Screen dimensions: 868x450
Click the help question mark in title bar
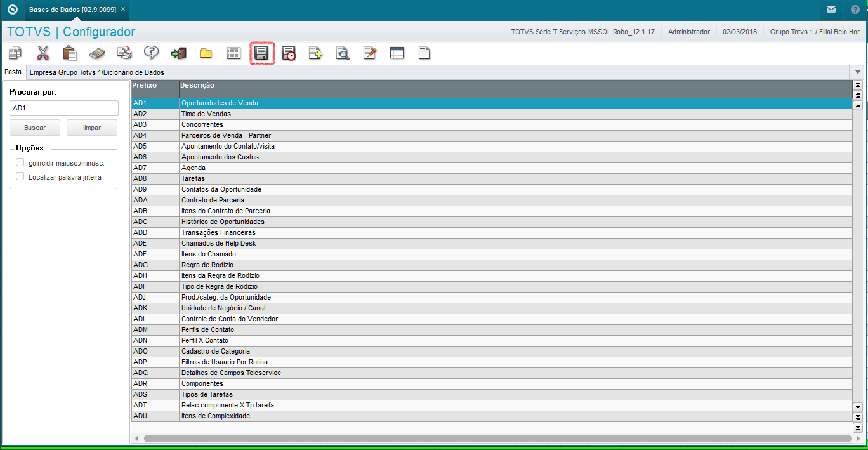pyautogui.click(x=855, y=10)
